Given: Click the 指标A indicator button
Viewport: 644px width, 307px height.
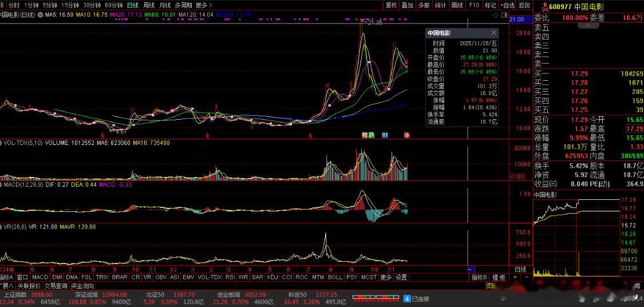Looking at the screenshot, I should tap(7, 277).
